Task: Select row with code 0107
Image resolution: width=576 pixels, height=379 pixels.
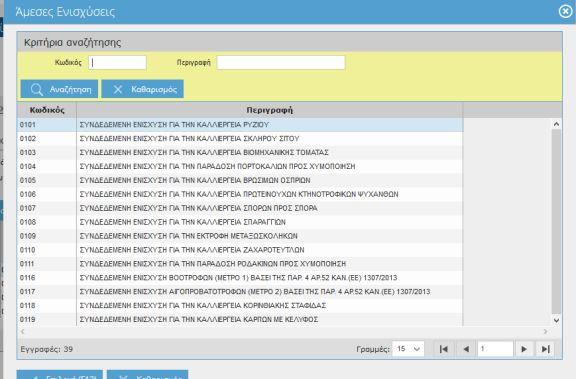Action: [x=240, y=208]
